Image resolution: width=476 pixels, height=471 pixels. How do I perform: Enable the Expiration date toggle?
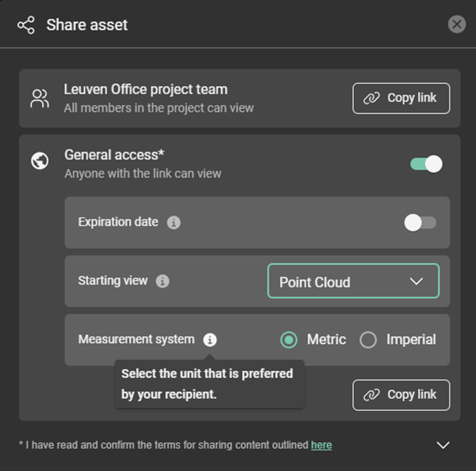[420, 223]
